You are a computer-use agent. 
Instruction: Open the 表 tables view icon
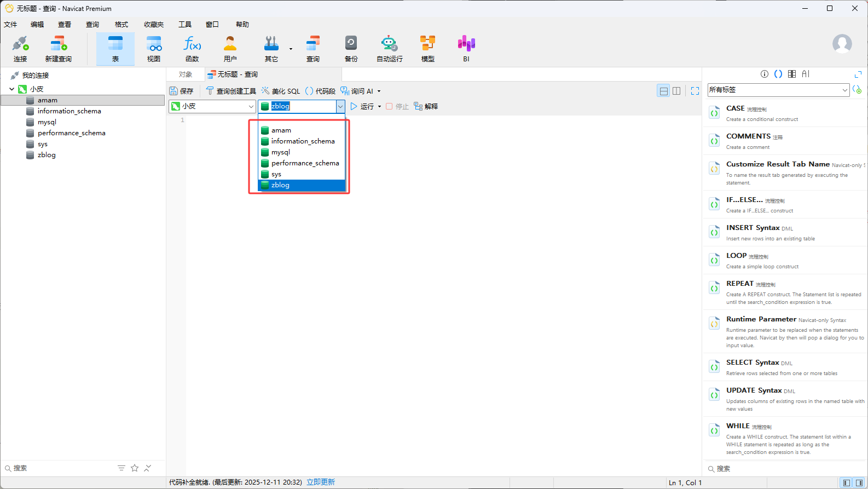click(x=115, y=49)
